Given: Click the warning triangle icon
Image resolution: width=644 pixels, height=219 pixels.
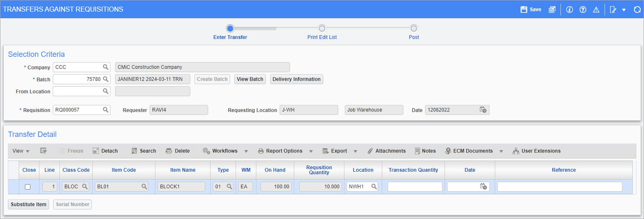Looking at the screenshot, I should click(x=596, y=9).
